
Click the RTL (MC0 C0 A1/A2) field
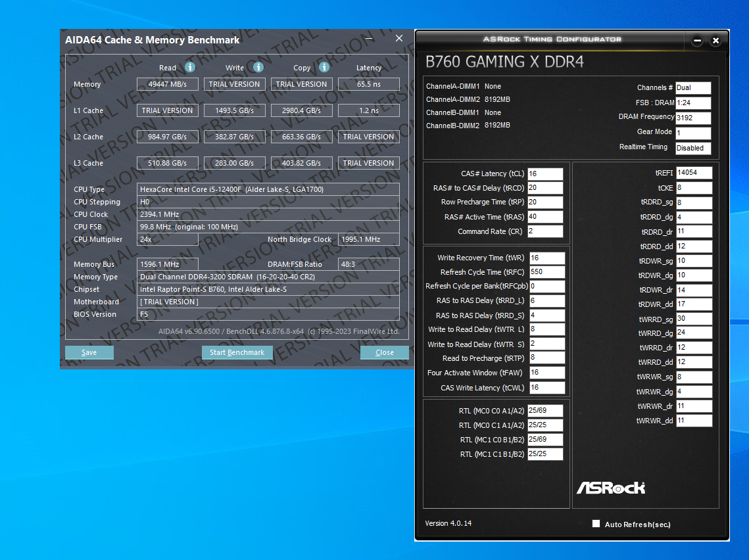pyautogui.click(x=545, y=411)
